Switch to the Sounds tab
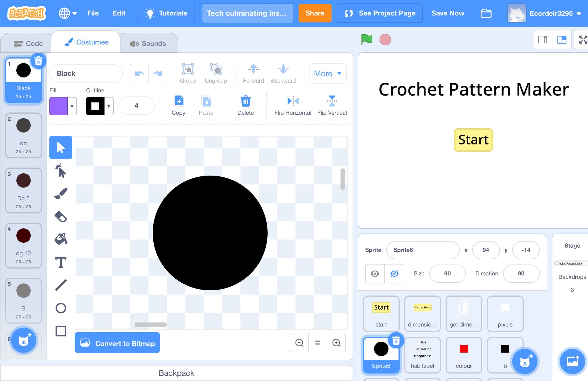The height and width of the screenshot is (381, 588). (x=148, y=44)
